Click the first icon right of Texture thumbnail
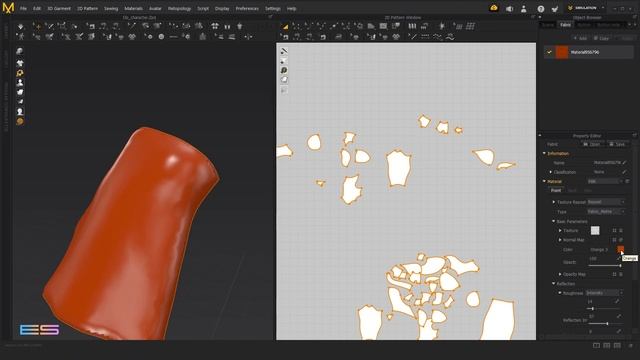The height and width of the screenshot is (360, 640). tap(614, 231)
